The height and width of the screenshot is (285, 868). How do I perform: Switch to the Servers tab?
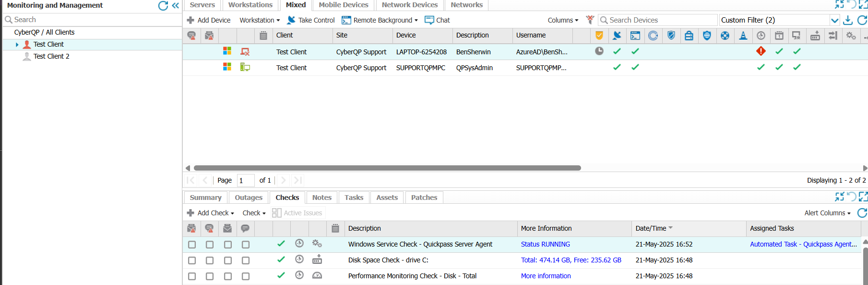pyautogui.click(x=202, y=5)
